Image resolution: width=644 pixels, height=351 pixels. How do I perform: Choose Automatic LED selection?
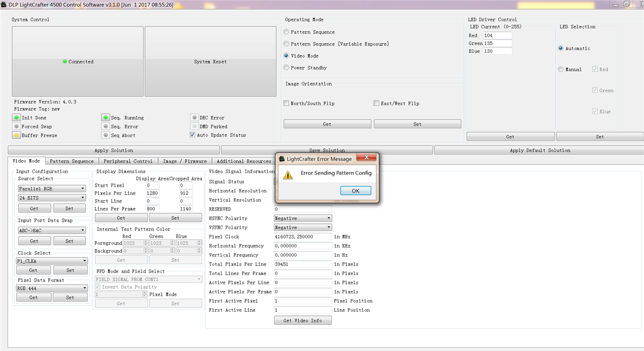click(561, 48)
